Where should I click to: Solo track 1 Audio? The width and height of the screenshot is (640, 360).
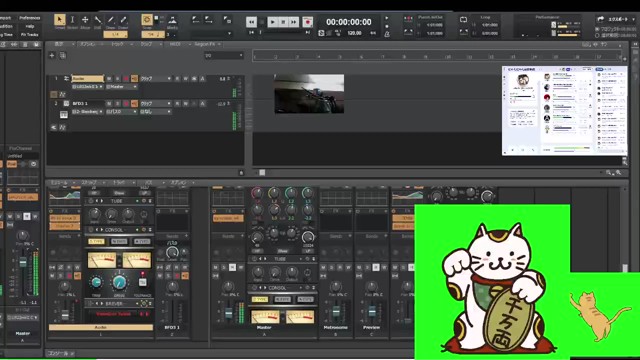pyautogui.click(x=118, y=79)
